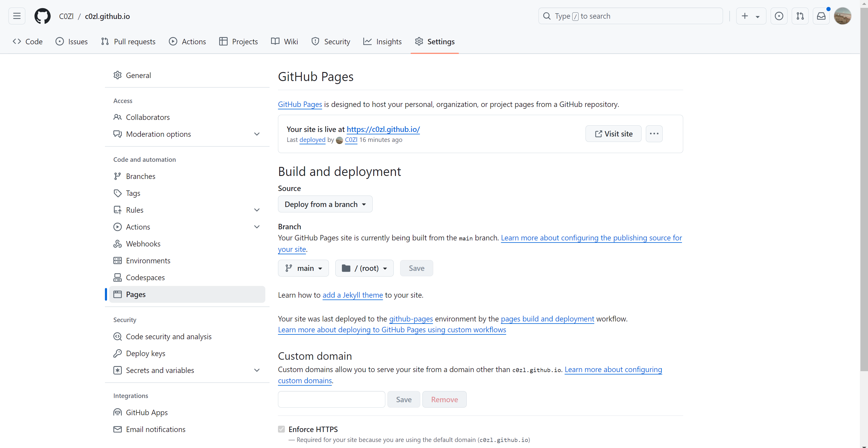
Task: Click the GitHub Octocat logo
Action: tap(42, 16)
